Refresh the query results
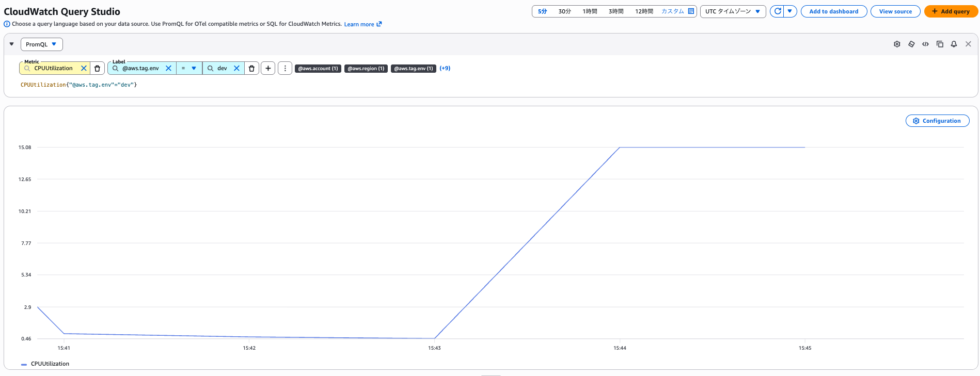Image resolution: width=980 pixels, height=376 pixels. (x=777, y=11)
